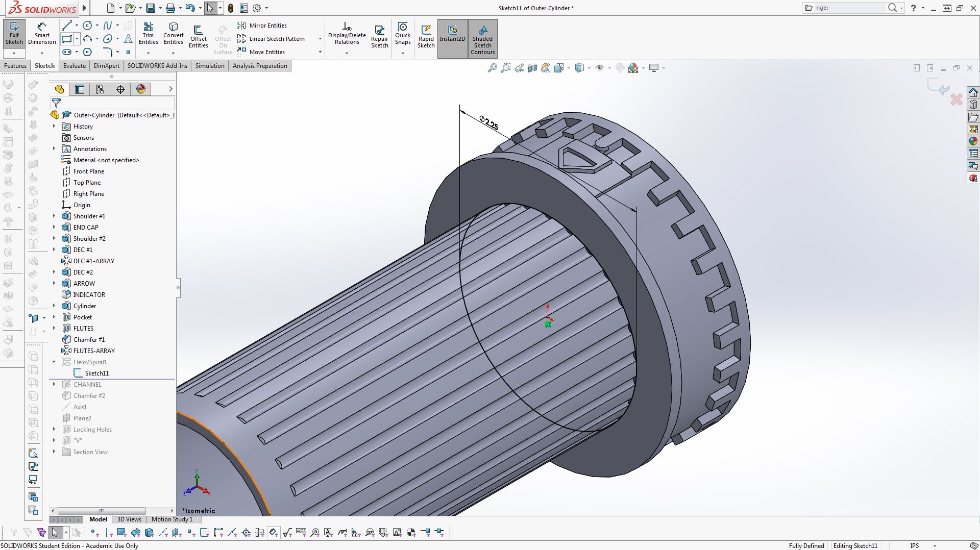Image resolution: width=980 pixels, height=550 pixels.
Task: Open the Motion Study 1 tab
Action: pos(171,519)
